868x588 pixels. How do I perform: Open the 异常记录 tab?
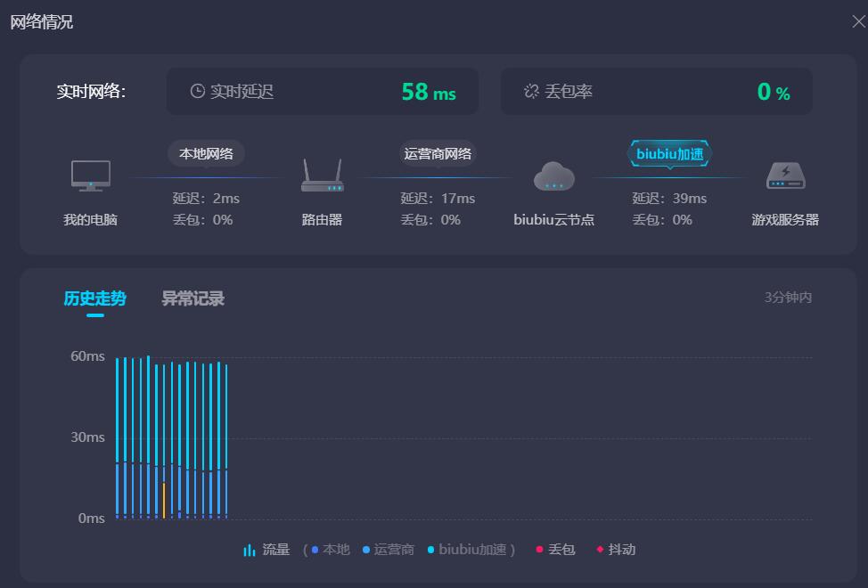coord(192,298)
